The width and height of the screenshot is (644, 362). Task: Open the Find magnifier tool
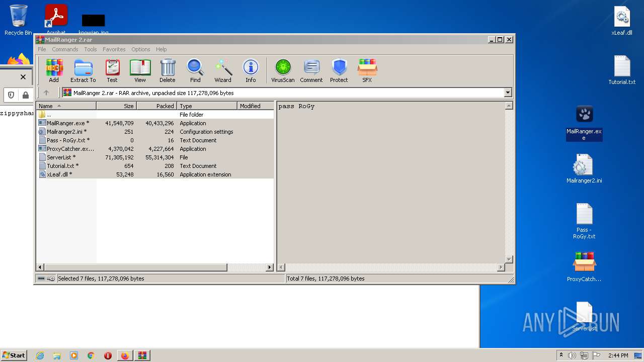point(195,70)
